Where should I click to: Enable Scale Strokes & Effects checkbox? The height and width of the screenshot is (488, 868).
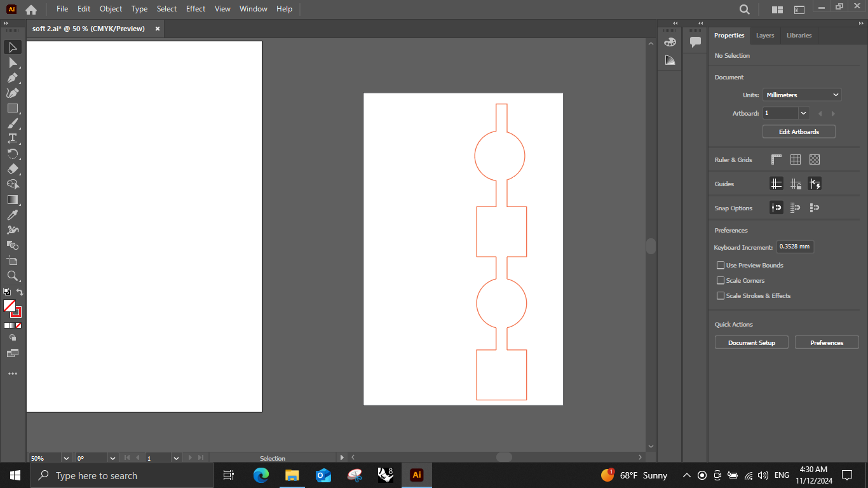[721, 295]
